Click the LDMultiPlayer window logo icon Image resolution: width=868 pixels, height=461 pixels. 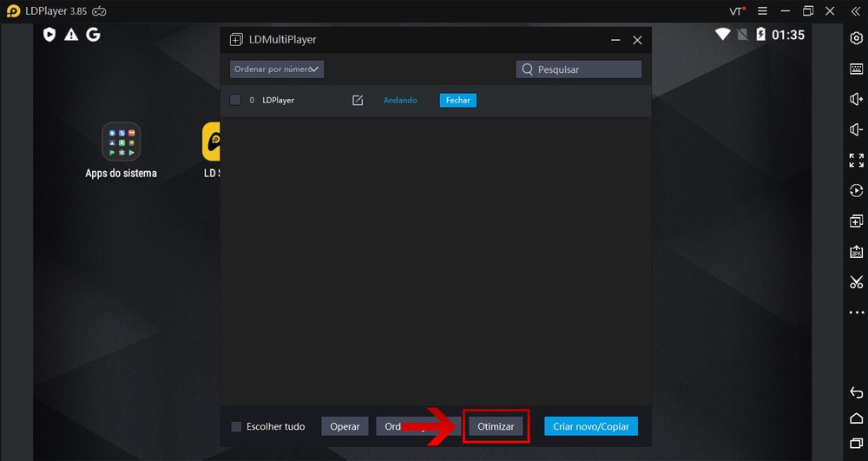click(236, 40)
